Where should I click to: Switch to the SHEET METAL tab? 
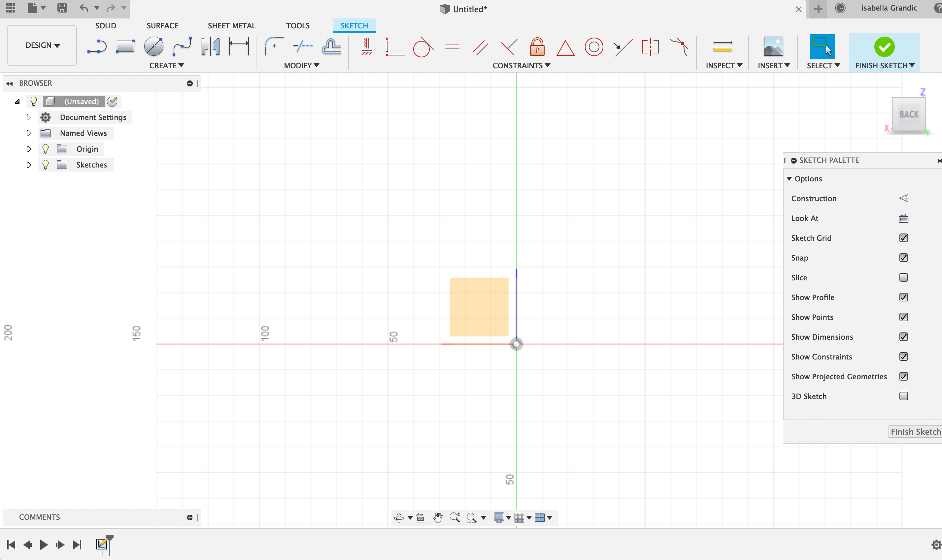[231, 26]
